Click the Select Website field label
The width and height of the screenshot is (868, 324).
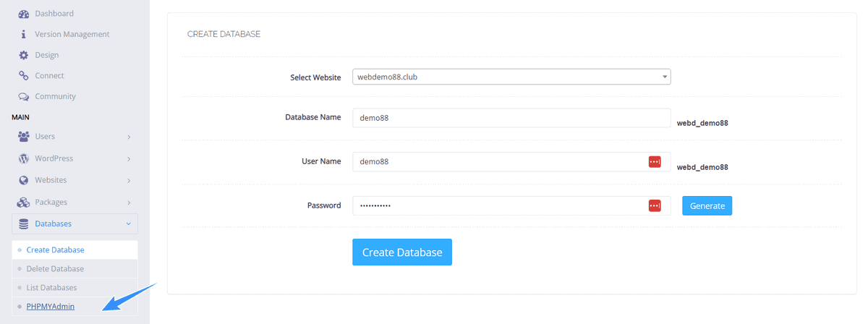(x=315, y=77)
